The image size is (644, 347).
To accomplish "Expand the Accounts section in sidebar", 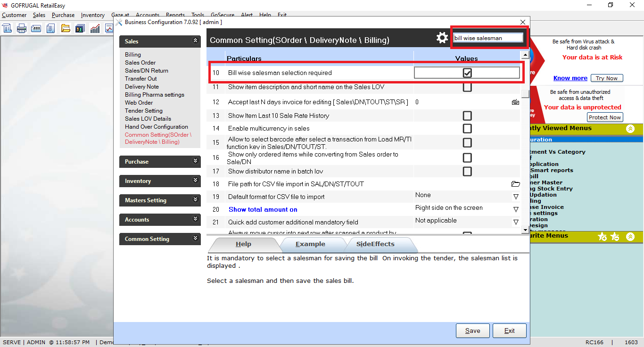I will tap(196, 219).
